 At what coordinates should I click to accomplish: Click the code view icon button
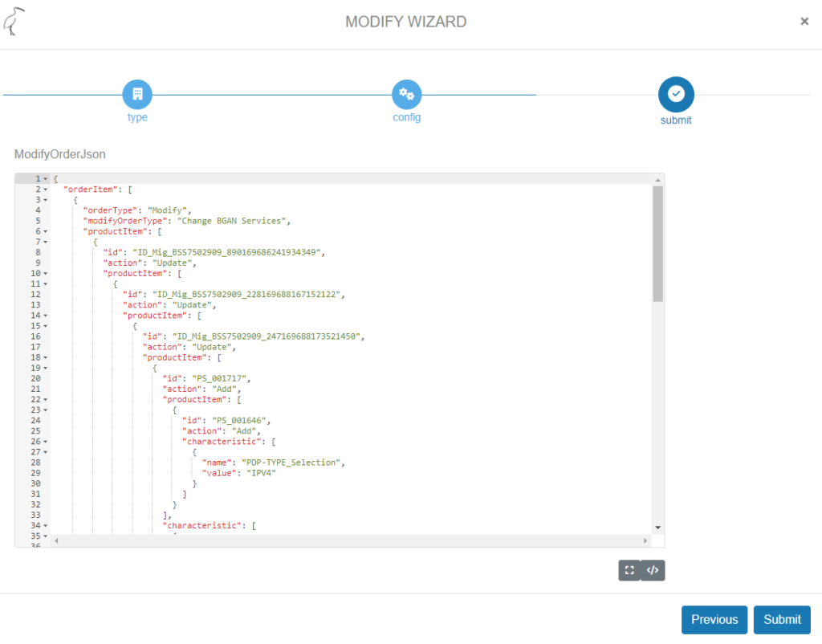[653, 570]
